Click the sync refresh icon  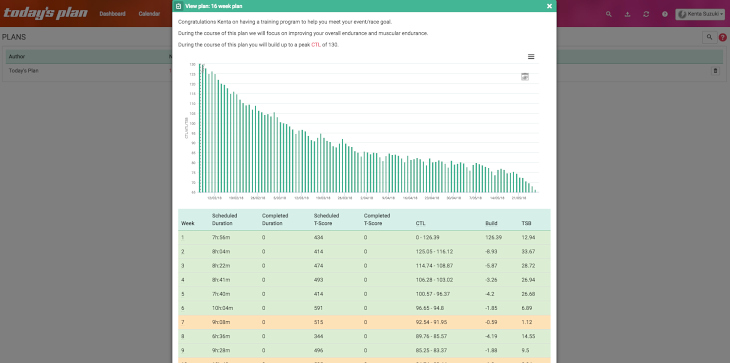coord(646,14)
